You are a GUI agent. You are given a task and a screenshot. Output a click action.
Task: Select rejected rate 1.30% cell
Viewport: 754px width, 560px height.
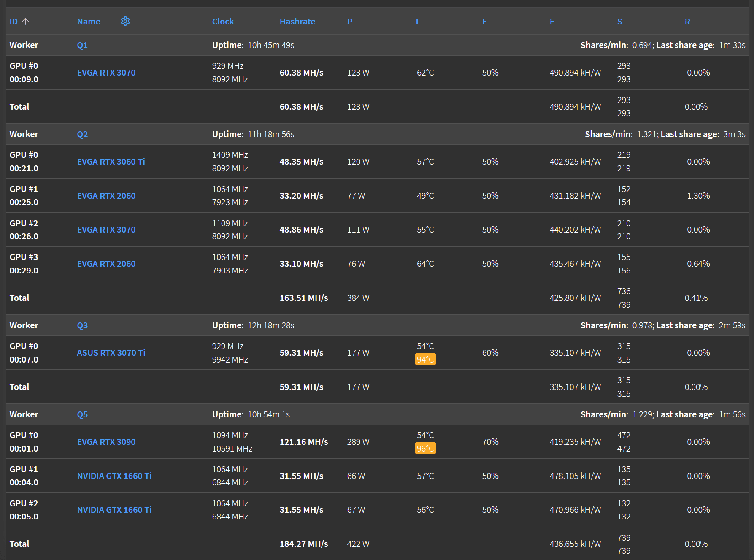(x=698, y=196)
